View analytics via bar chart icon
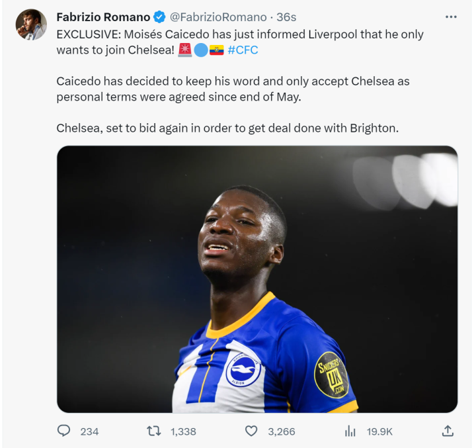Image resolution: width=476 pixels, height=448 pixels. 350,431
